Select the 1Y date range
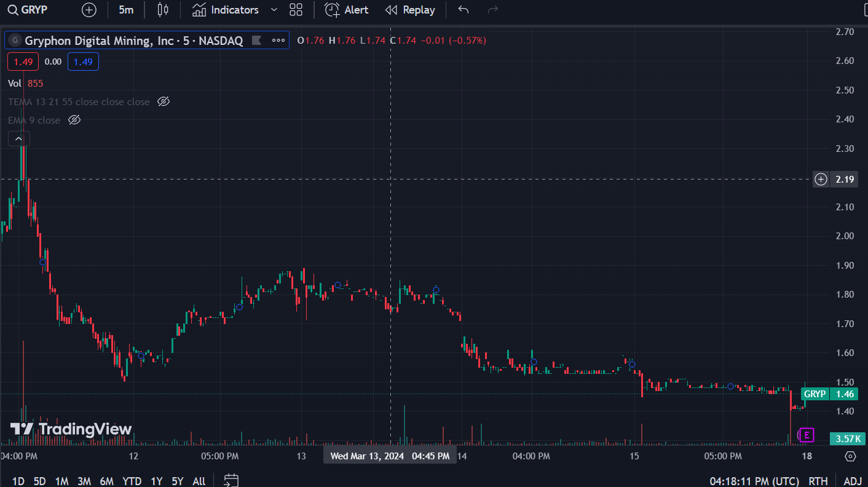This screenshot has width=868, height=487. coord(157,481)
